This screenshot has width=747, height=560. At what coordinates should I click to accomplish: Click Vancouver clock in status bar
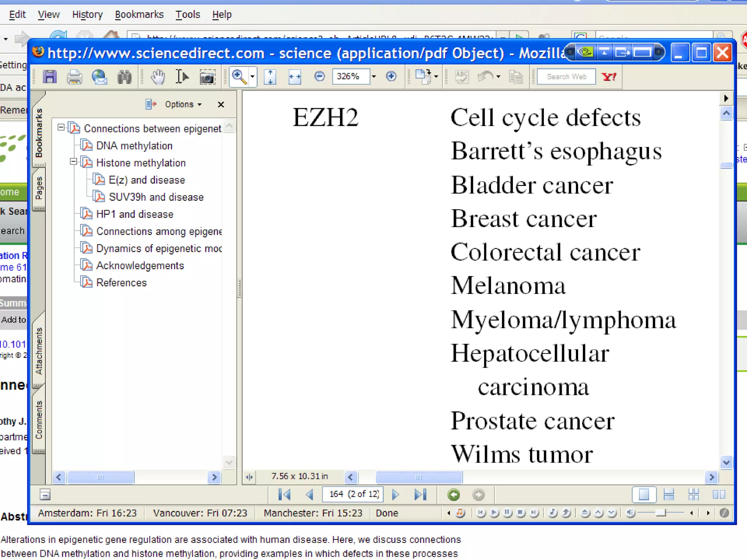click(200, 513)
